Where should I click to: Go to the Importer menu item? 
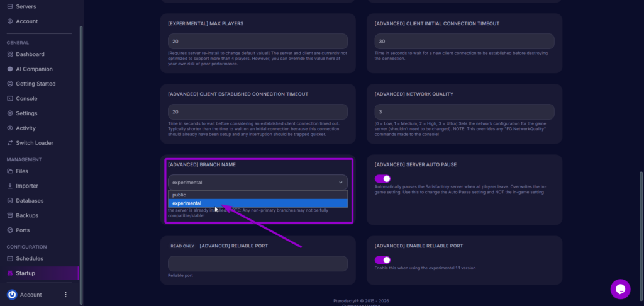pos(27,186)
